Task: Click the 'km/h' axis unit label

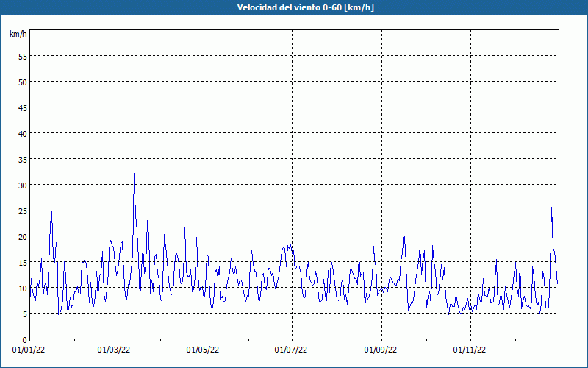Action: point(18,34)
